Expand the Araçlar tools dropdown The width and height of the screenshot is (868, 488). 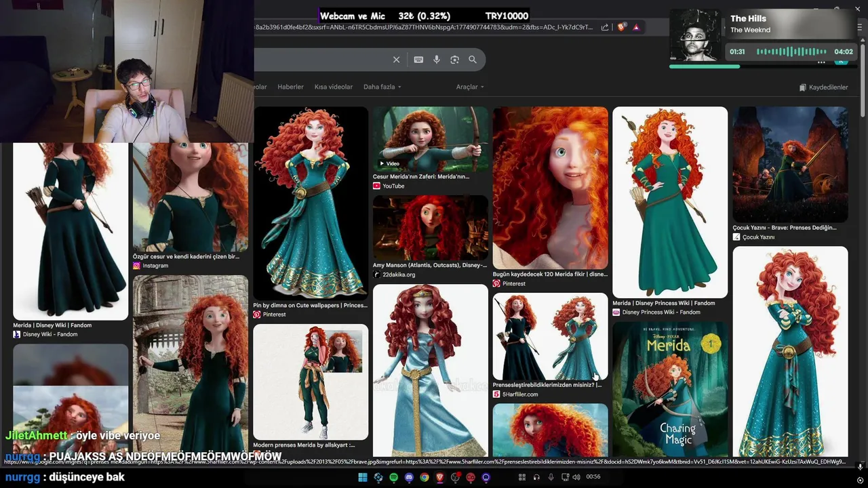point(470,87)
